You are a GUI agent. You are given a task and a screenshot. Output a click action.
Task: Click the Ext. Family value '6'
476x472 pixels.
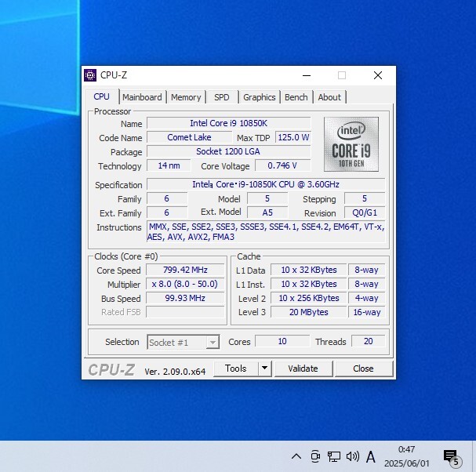[167, 212]
